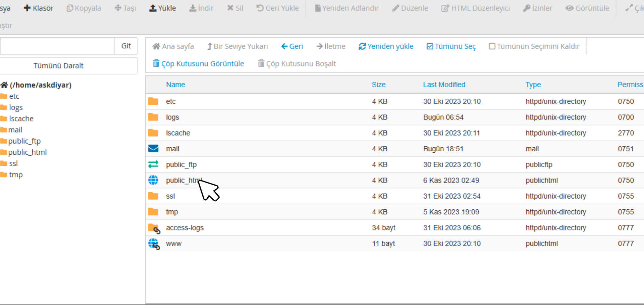Click İletme forward navigation
The image size is (644, 305).
[331, 46]
